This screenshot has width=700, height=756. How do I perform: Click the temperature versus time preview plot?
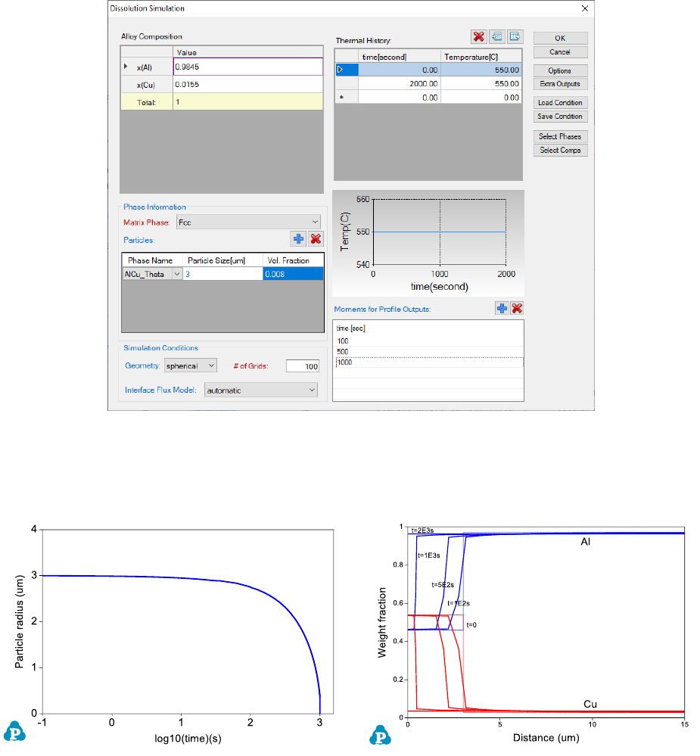click(x=428, y=243)
